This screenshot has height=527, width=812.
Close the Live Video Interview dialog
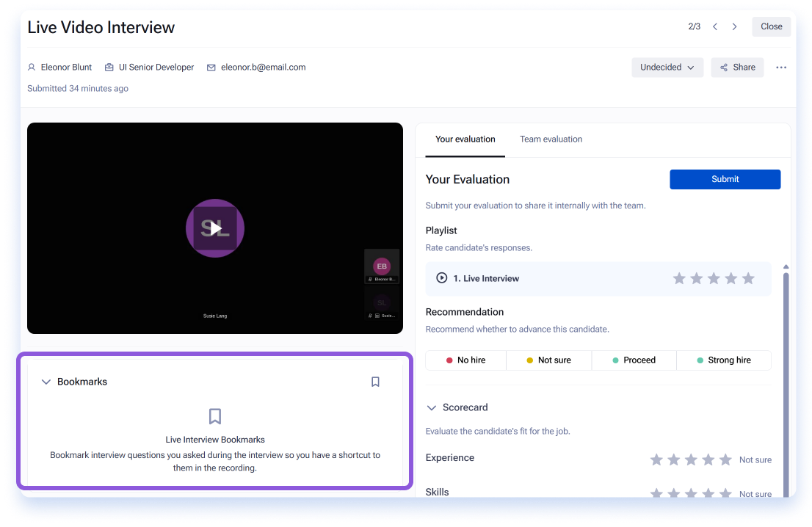pyautogui.click(x=771, y=26)
